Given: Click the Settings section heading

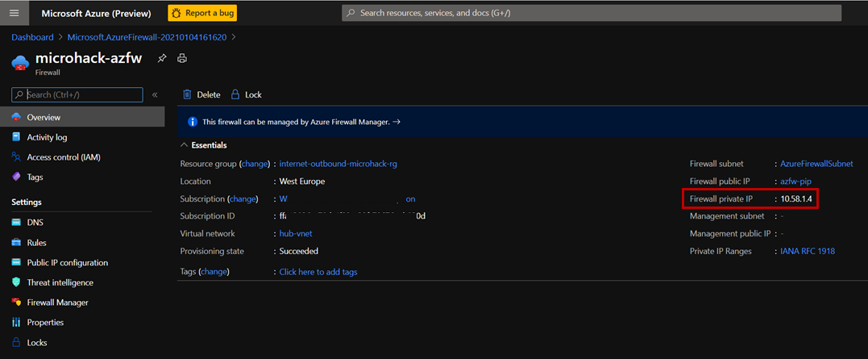Looking at the screenshot, I should pyautogui.click(x=27, y=202).
